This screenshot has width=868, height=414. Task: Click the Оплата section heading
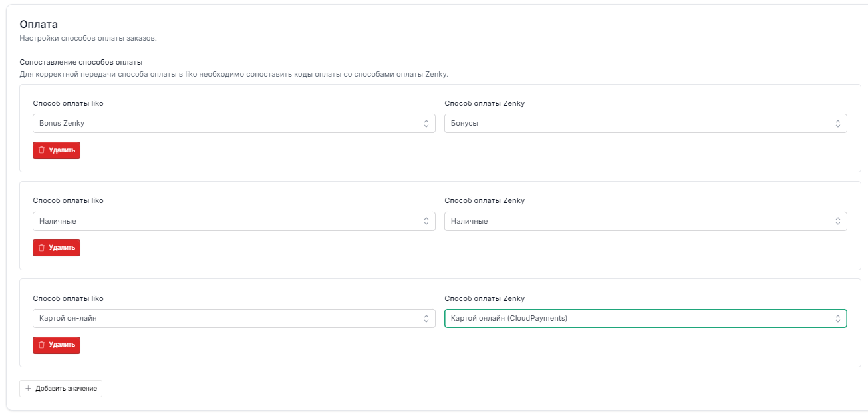pos(39,25)
